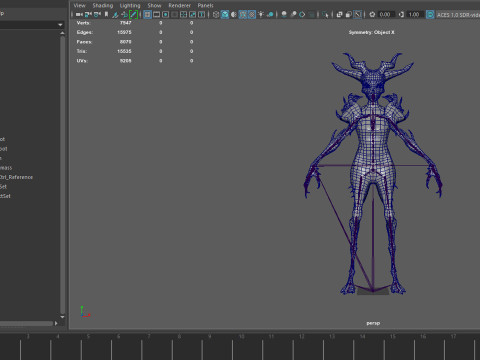Open the Show panel menu
480x360 pixels.
(154, 5)
